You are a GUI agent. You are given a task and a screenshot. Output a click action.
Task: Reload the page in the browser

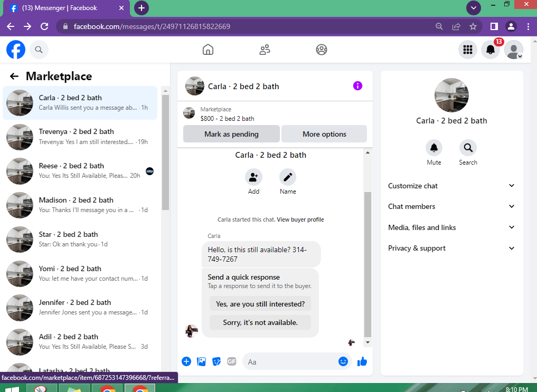click(44, 26)
